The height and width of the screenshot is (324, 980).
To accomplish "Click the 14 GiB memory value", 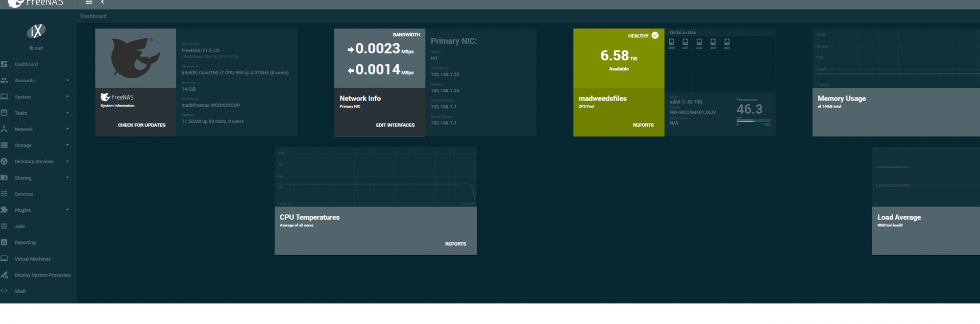I will 189,89.
